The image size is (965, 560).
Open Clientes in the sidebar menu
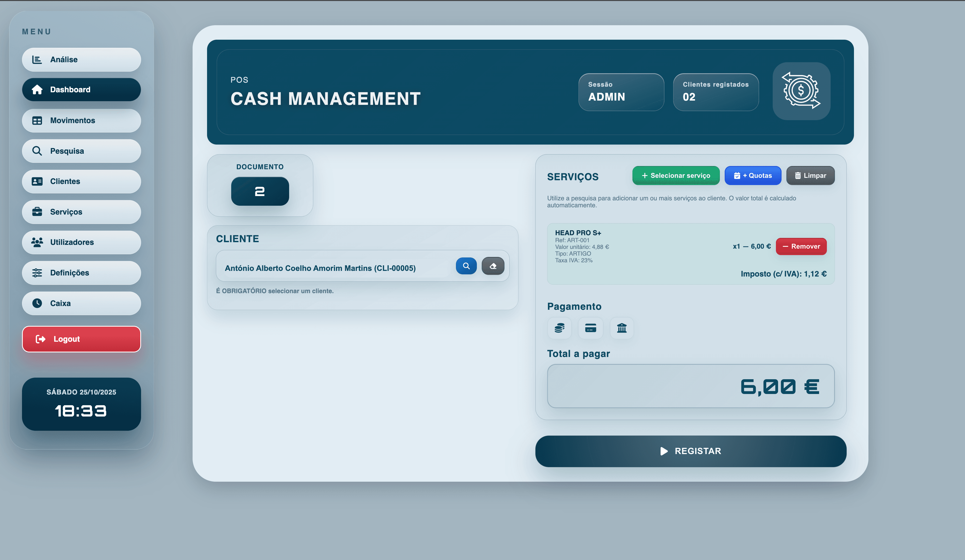(81, 181)
